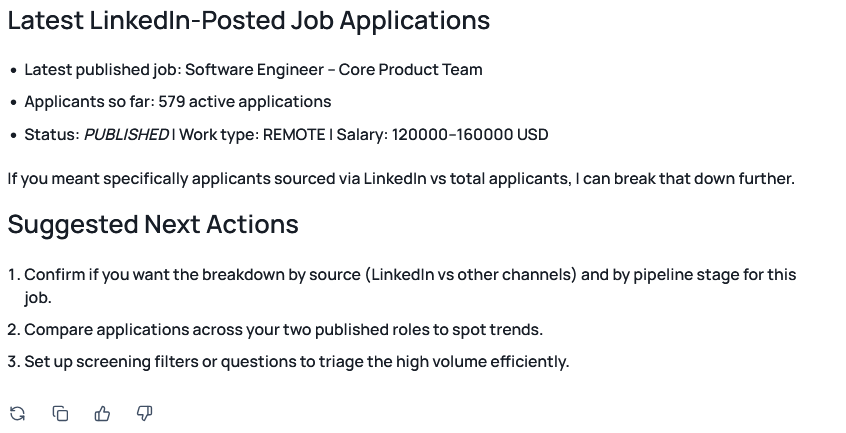Click the "Software Engineer – Core Product Team" job title
Image resolution: width=846 pixels, height=433 pixels.
point(334,70)
